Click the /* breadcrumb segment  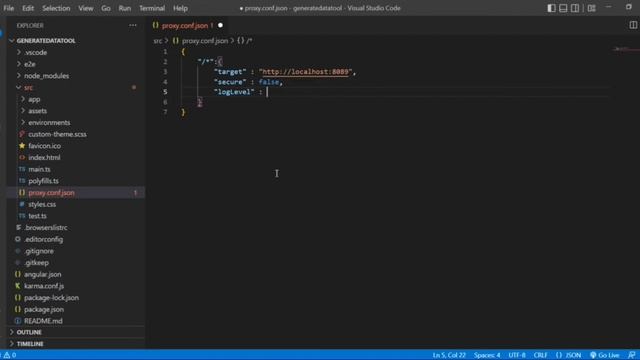click(245, 41)
